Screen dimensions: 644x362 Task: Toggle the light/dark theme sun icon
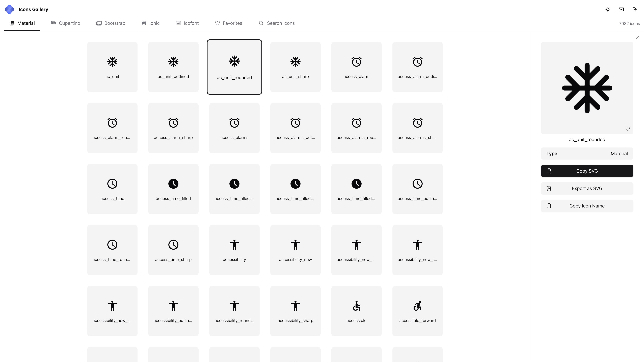[608, 9]
